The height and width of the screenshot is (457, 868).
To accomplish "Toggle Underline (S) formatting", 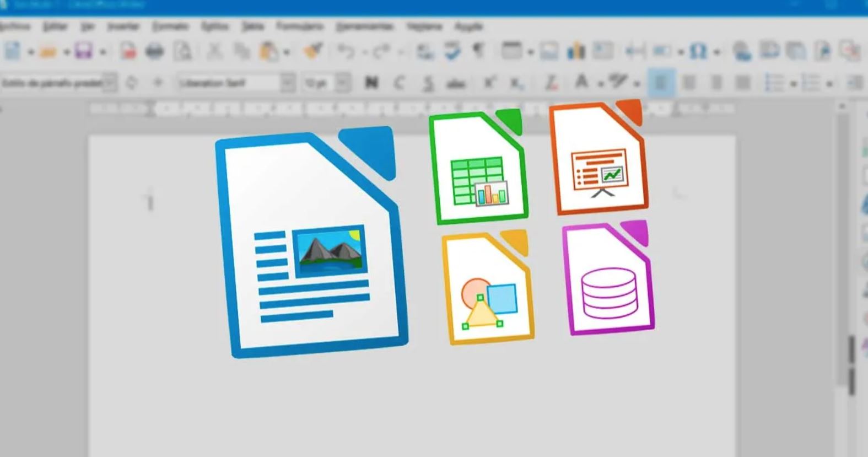I will tap(428, 83).
